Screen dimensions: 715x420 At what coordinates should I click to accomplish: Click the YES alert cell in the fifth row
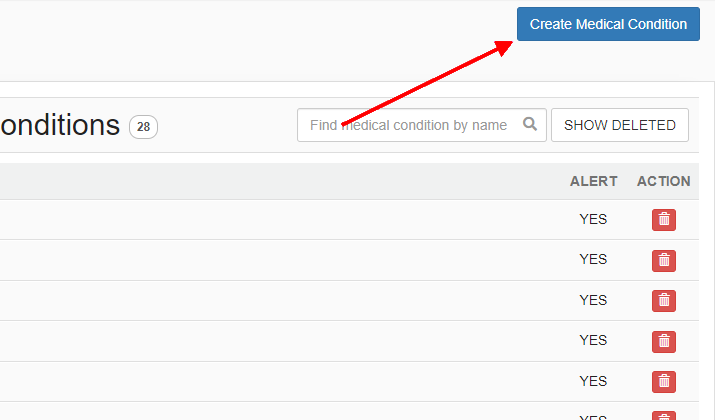point(593,381)
